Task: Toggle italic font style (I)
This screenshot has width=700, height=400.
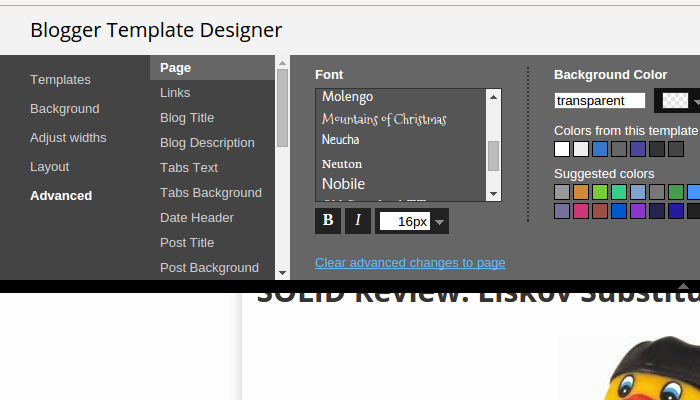Action: (358, 221)
